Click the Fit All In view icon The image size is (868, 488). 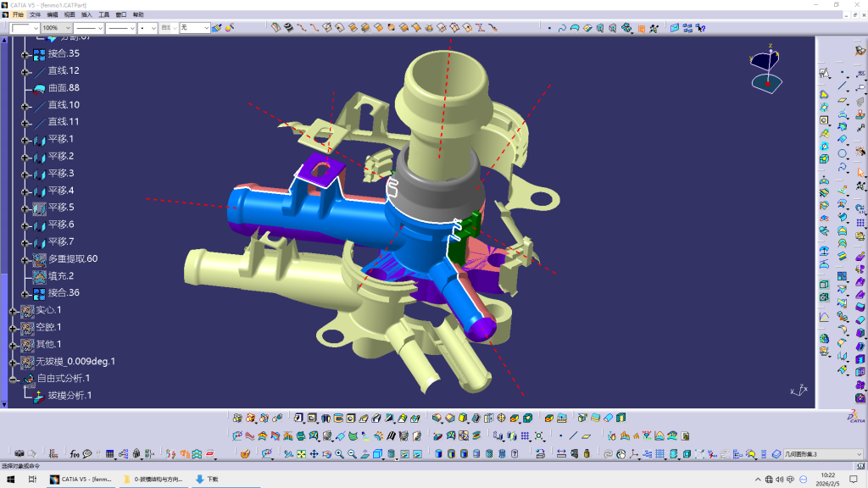click(x=301, y=454)
